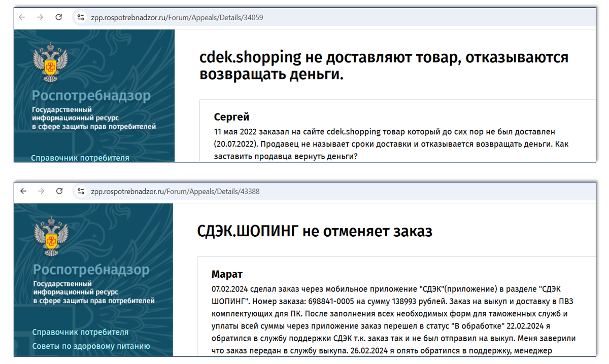Open the Роспотребнадзор title in bottom window
Viewport: 609px width, 364px height.
pyautogui.click(x=91, y=269)
